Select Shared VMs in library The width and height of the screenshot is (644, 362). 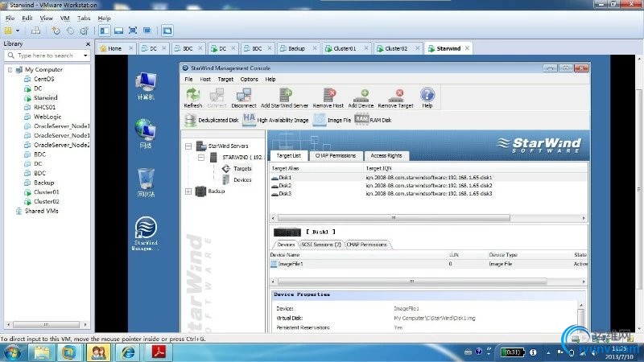42,211
